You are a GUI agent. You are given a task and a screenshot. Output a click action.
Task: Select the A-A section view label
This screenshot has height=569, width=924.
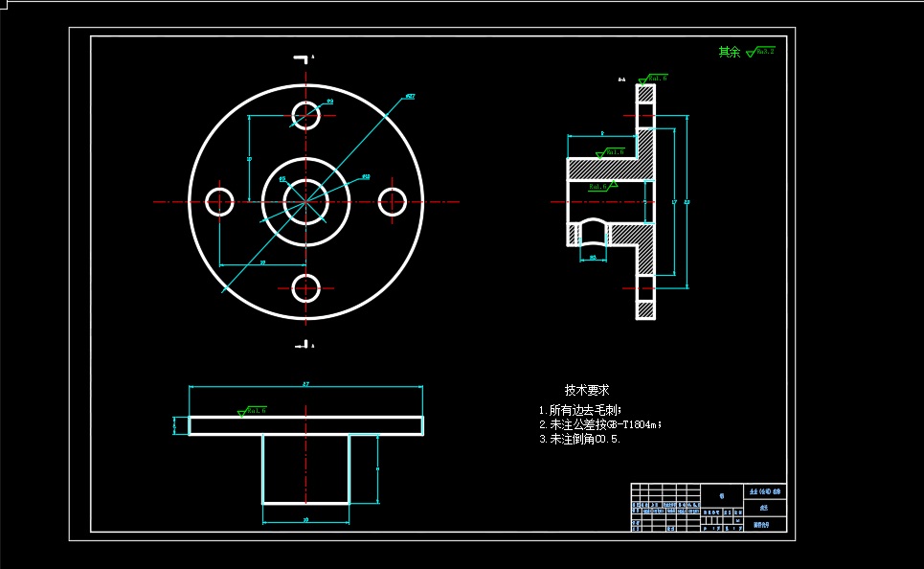click(621, 80)
